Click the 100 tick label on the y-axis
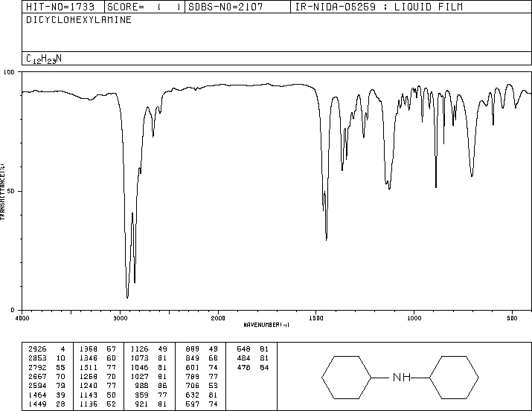This screenshot has height=411, width=532. [x=9, y=72]
